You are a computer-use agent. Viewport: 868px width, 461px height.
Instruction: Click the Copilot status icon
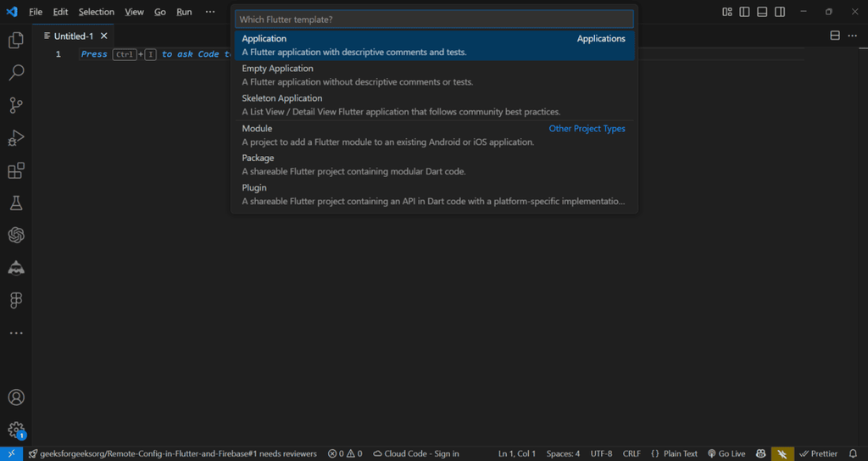click(761, 454)
